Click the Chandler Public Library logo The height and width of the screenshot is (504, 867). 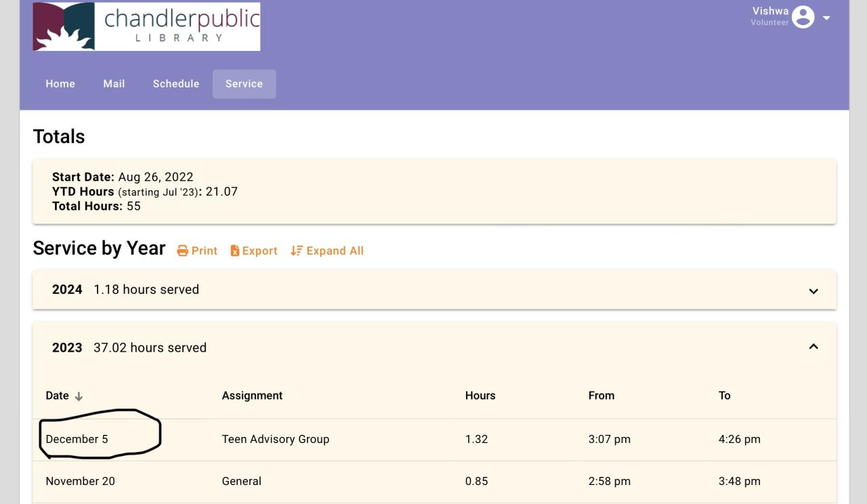146,26
